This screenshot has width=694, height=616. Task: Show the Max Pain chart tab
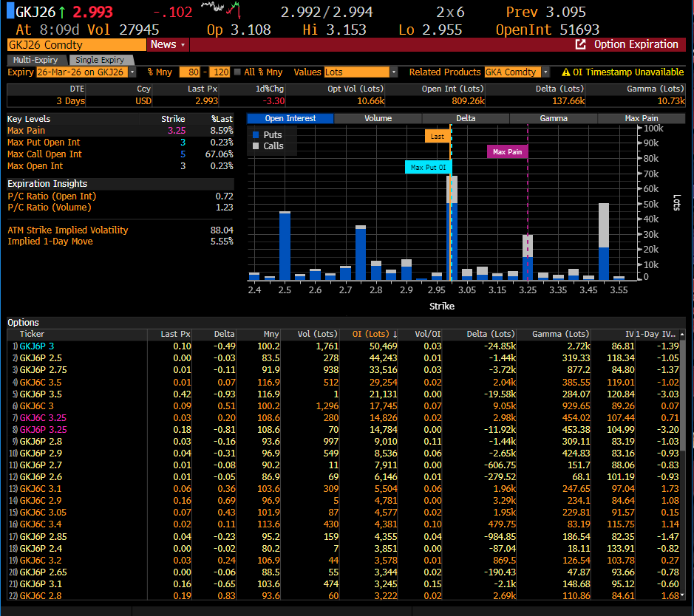(642, 118)
